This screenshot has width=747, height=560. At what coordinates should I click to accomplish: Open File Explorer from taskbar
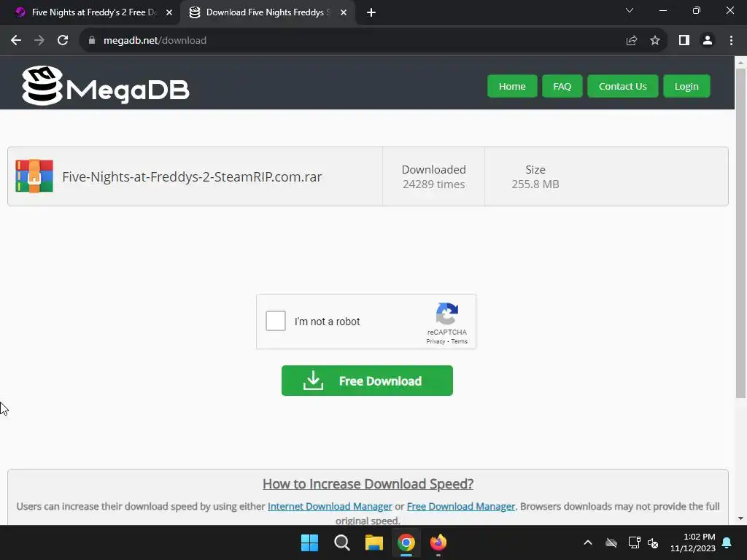click(x=374, y=542)
